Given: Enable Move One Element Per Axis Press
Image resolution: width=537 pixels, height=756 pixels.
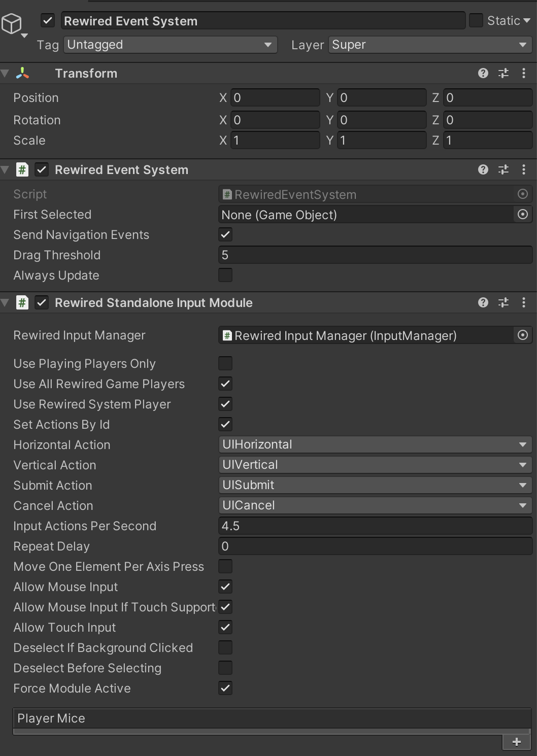Looking at the screenshot, I should 225,566.
